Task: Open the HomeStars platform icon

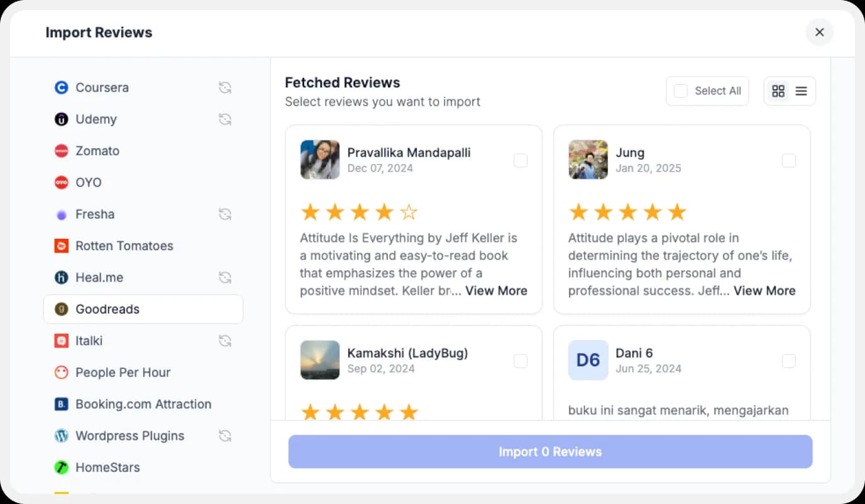Action: tap(61, 467)
